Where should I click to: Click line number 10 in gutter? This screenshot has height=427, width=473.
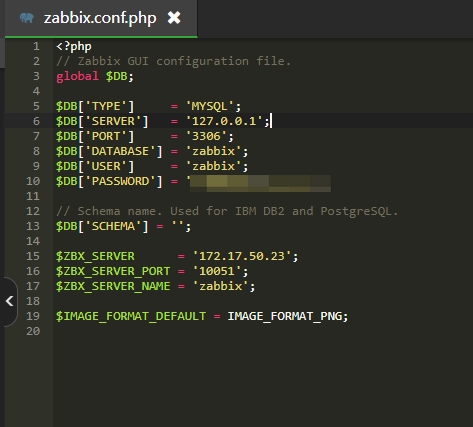click(x=33, y=181)
